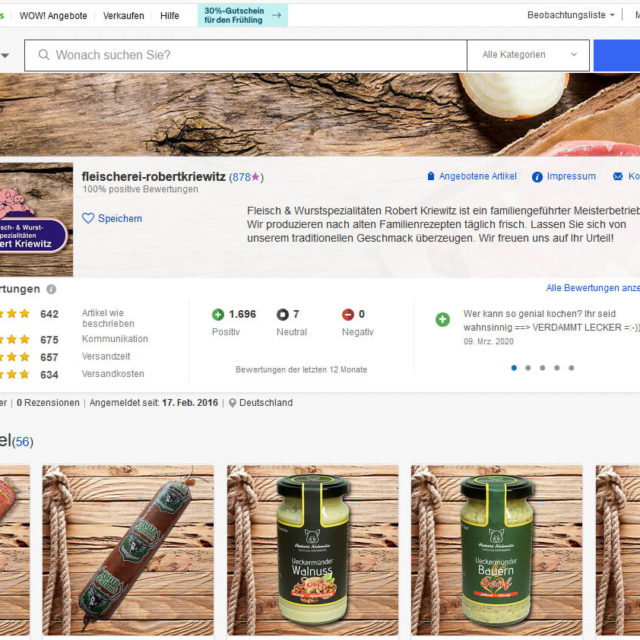
Task: Click the Deutschland location text
Action: pos(266,403)
